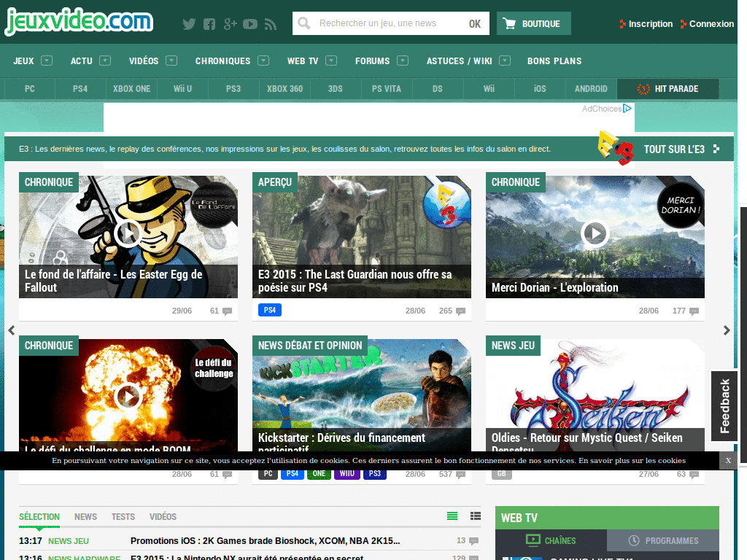Screen dimensions: 747x560
Task: Switch to the TESTS list tab
Action: tap(123, 517)
